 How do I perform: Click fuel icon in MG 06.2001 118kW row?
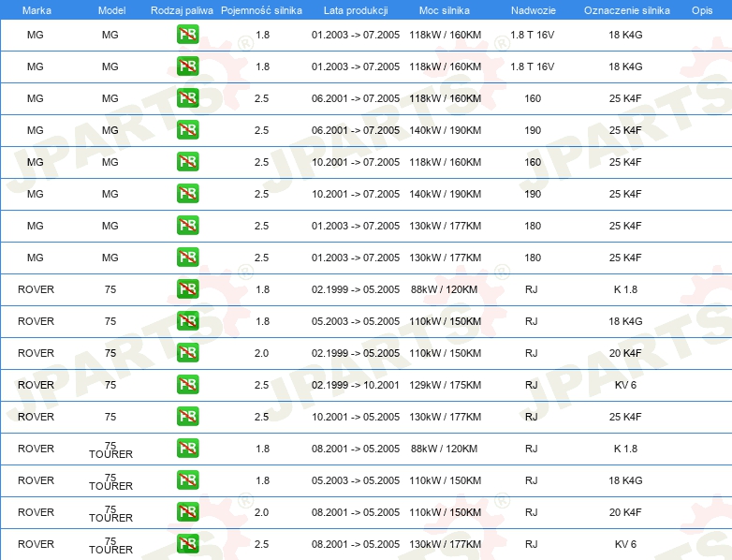click(187, 98)
